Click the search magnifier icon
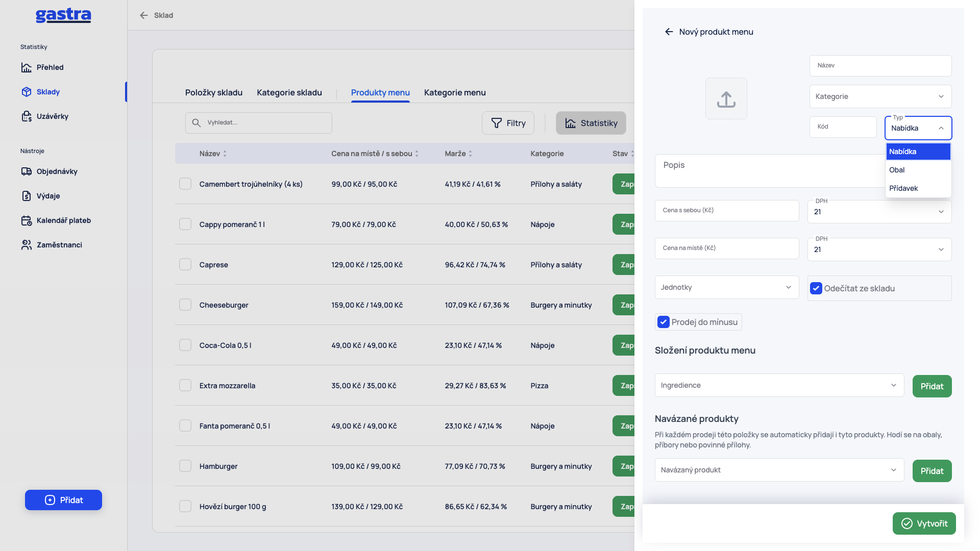980x551 pixels. coord(196,123)
